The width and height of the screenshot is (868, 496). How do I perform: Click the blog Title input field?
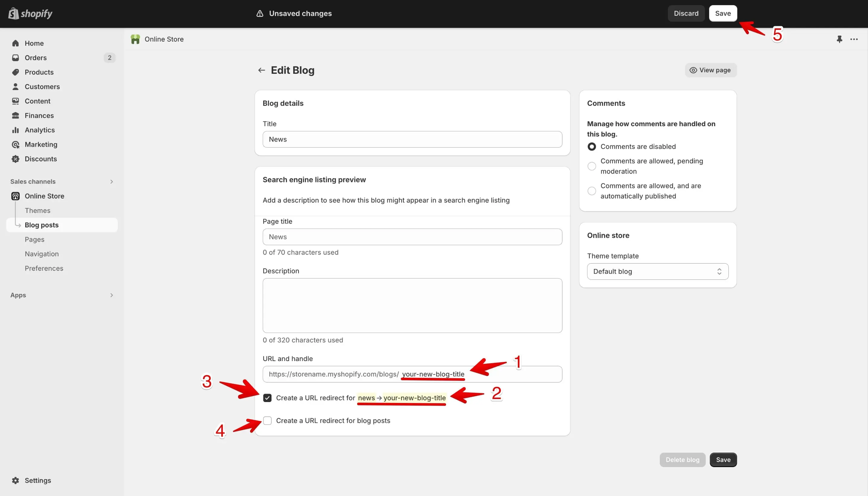(x=412, y=139)
